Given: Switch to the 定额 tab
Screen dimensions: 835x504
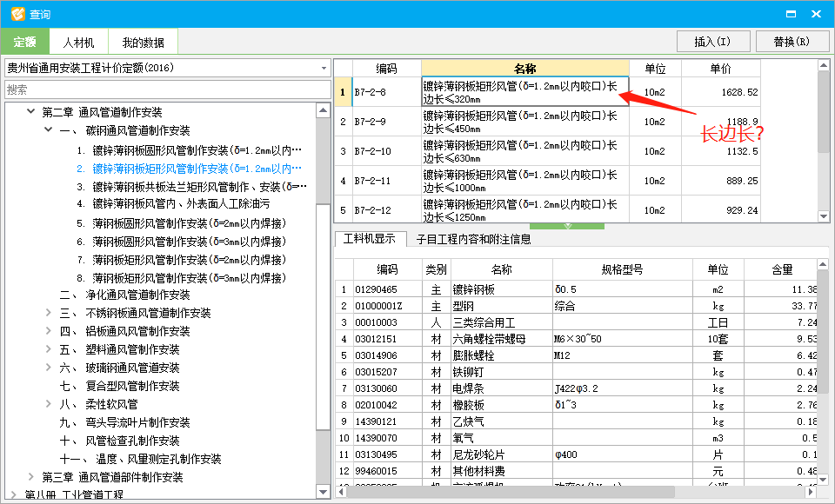Looking at the screenshot, I should (25, 42).
